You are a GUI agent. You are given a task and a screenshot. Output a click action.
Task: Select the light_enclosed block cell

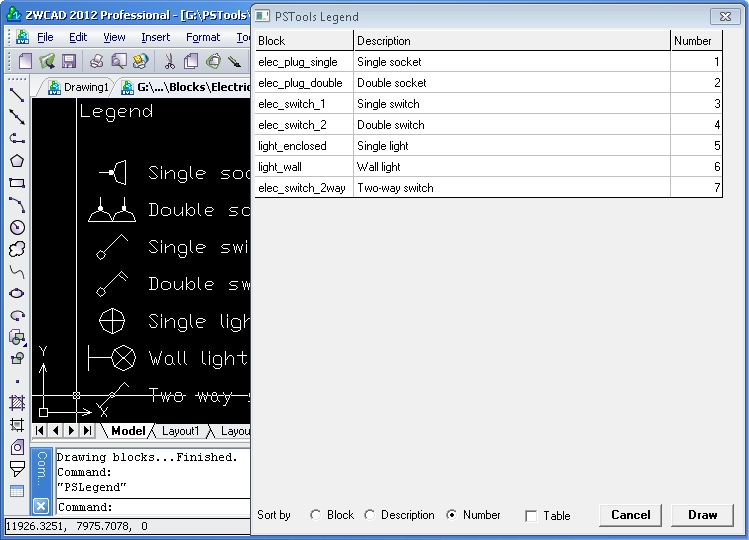coord(304,146)
